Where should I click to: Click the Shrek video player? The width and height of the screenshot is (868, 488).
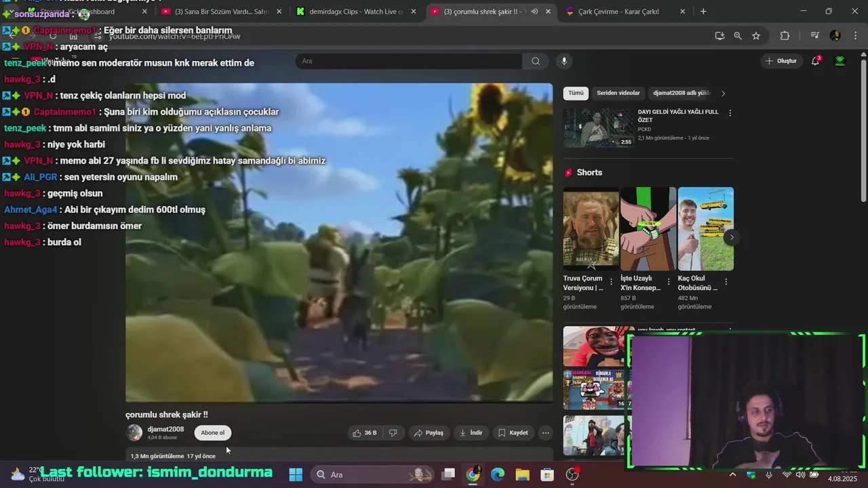[x=339, y=243]
